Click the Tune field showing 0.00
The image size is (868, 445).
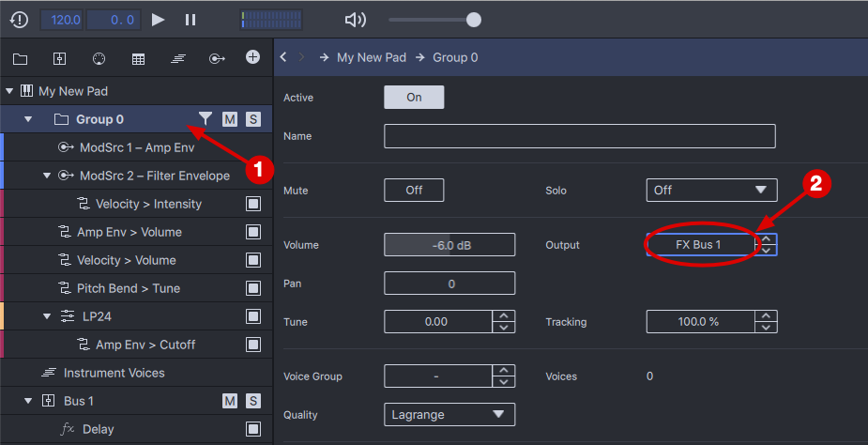tap(438, 321)
